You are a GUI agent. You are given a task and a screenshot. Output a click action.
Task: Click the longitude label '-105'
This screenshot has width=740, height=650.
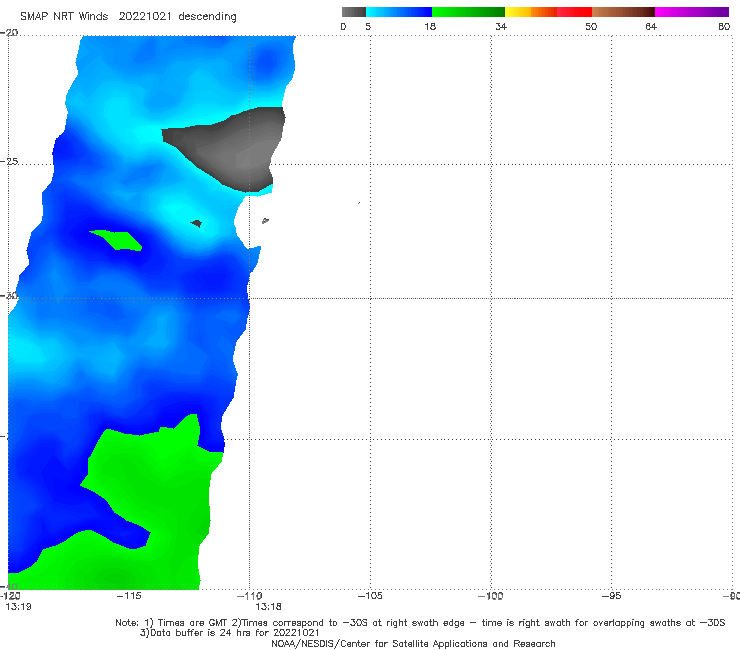point(370,596)
